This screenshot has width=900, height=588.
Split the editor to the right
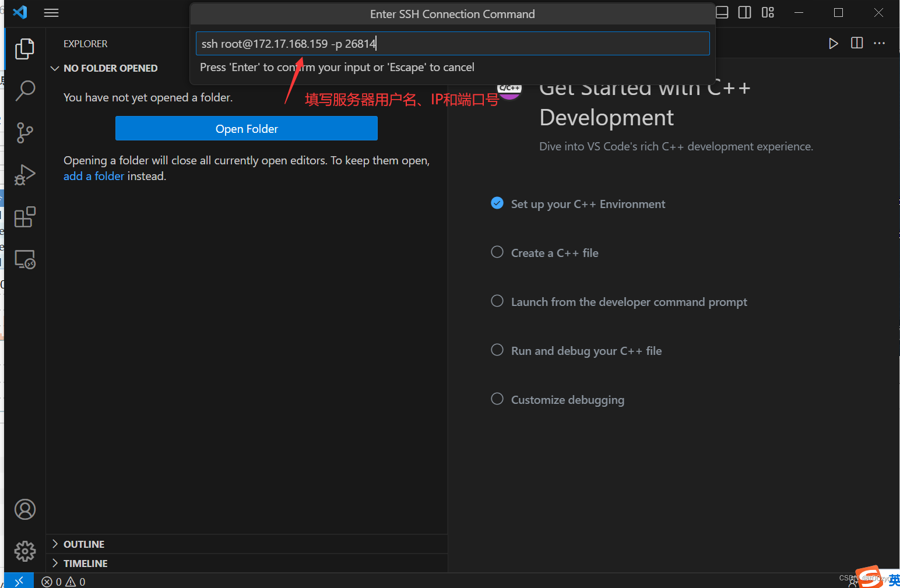tap(857, 43)
